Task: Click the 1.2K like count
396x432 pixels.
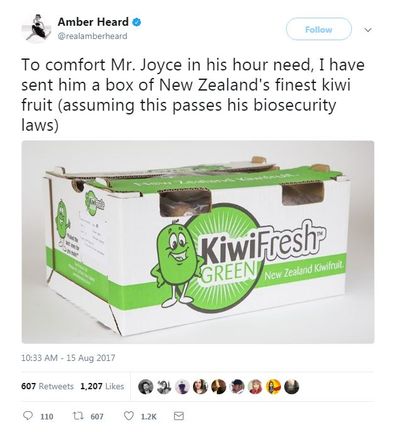Action: 148,416
